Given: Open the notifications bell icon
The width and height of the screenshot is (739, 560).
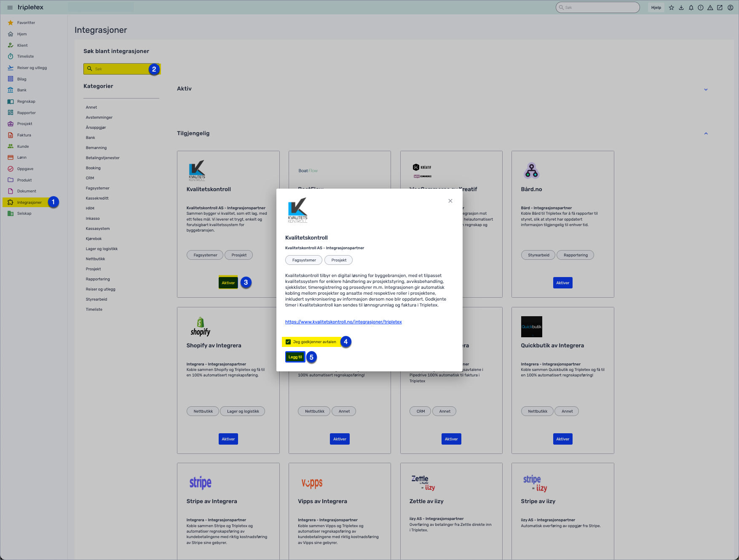Looking at the screenshot, I should point(691,8).
